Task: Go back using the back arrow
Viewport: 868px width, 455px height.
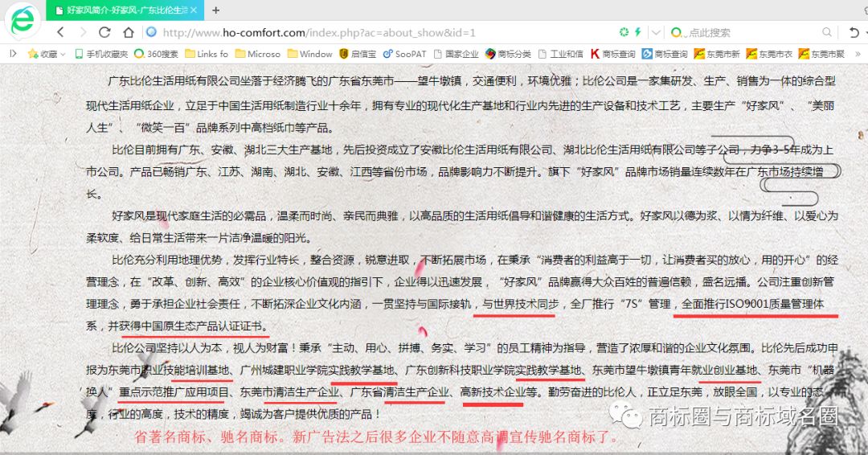Action: 61,32
